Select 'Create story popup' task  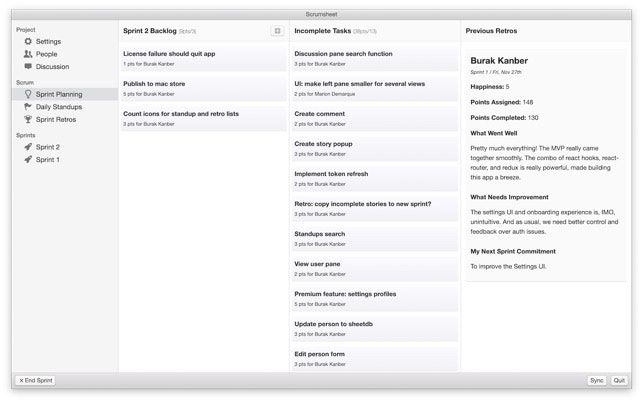click(x=375, y=148)
